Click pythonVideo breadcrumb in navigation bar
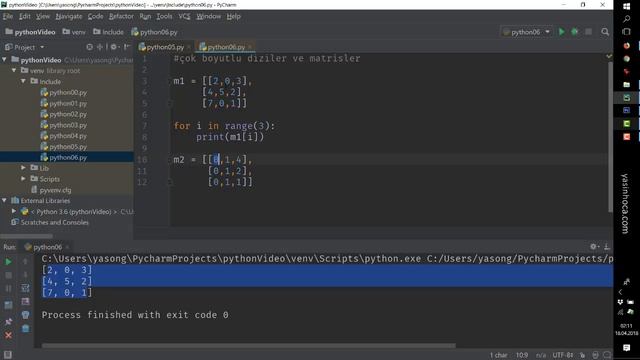This screenshot has height=360, width=640. (30, 32)
